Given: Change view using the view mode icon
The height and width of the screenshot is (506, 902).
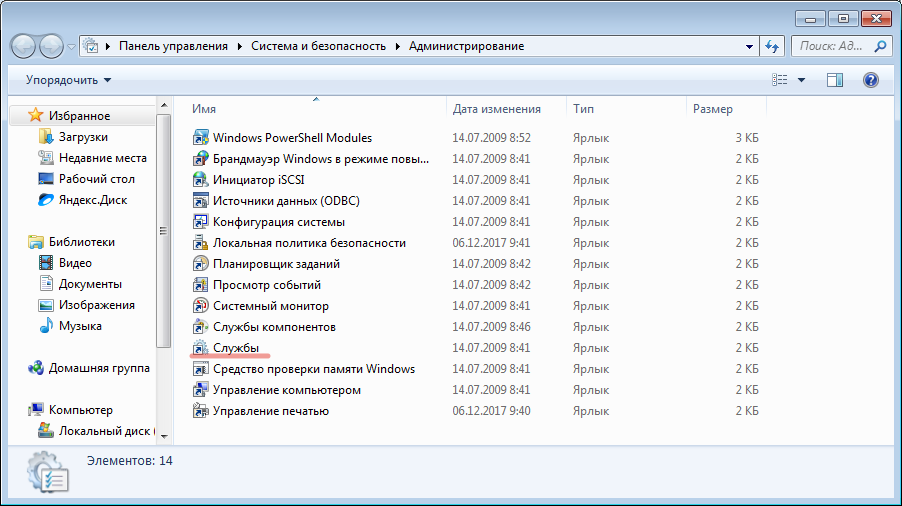Looking at the screenshot, I should tap(779, 80).
